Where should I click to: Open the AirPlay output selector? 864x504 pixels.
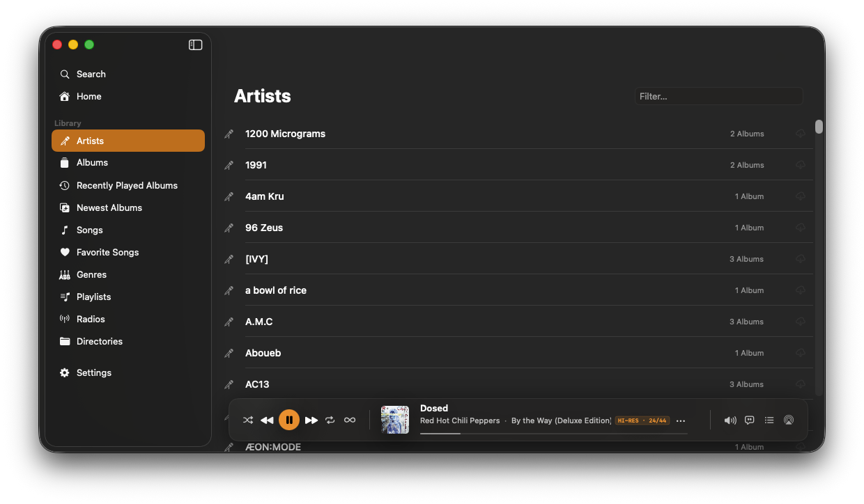coord(788,420)
